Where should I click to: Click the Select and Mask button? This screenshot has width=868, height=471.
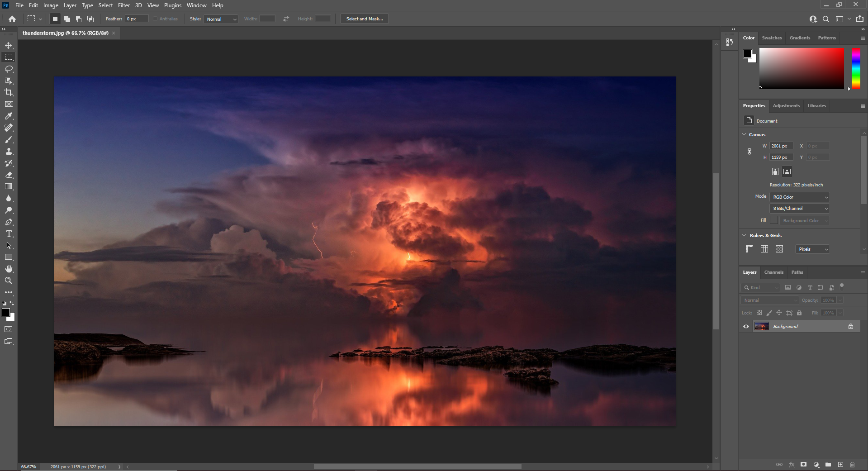(365, 19)
